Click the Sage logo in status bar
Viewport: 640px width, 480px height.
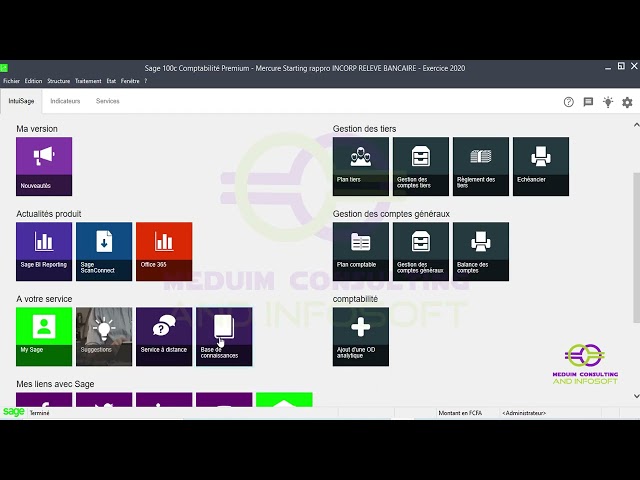click(x=13, y=412)
